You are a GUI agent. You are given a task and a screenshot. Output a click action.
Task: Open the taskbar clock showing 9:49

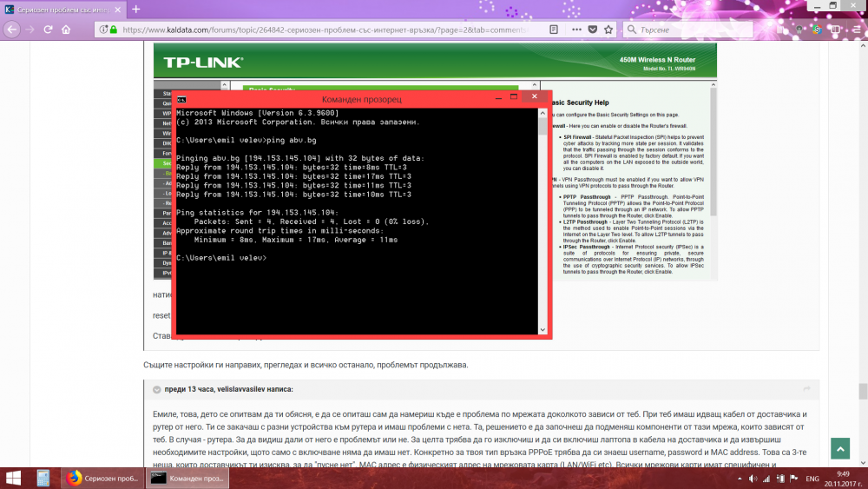[x=843, y=479]
